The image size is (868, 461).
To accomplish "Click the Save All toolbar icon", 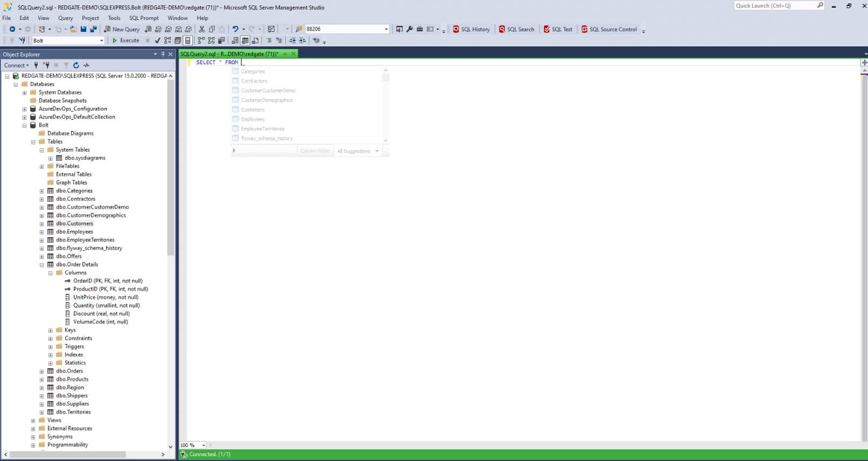I will point(93,29).
